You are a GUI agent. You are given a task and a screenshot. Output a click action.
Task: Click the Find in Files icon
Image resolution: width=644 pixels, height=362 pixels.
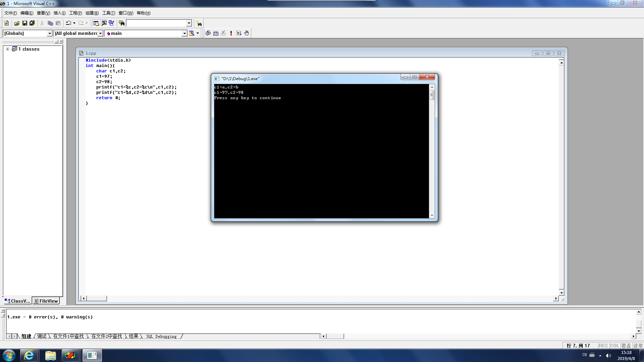(x=122, y=23)
